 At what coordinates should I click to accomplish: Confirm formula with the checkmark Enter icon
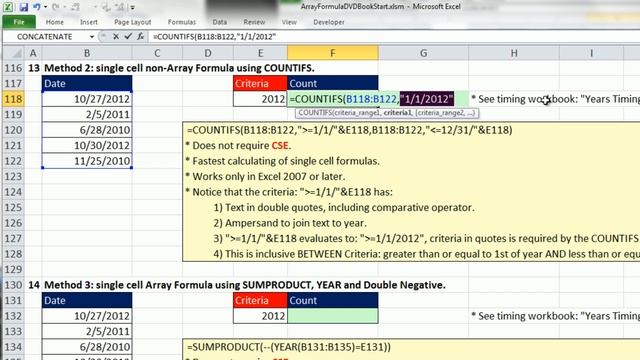(128, 37)
